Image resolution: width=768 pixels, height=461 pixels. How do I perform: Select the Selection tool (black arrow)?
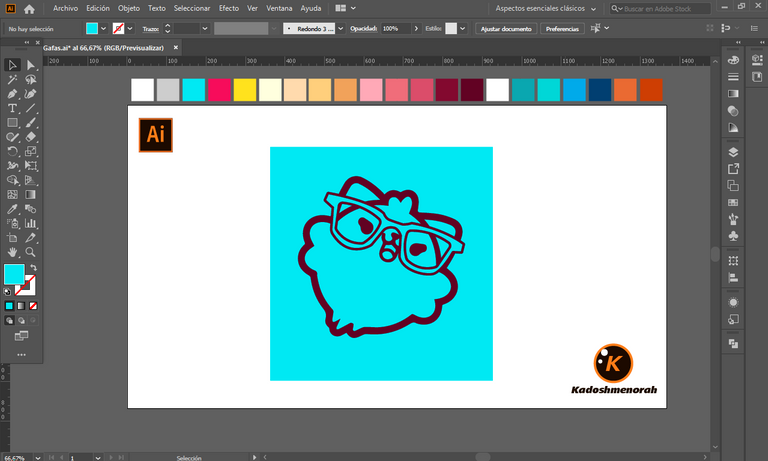(12, 65)
